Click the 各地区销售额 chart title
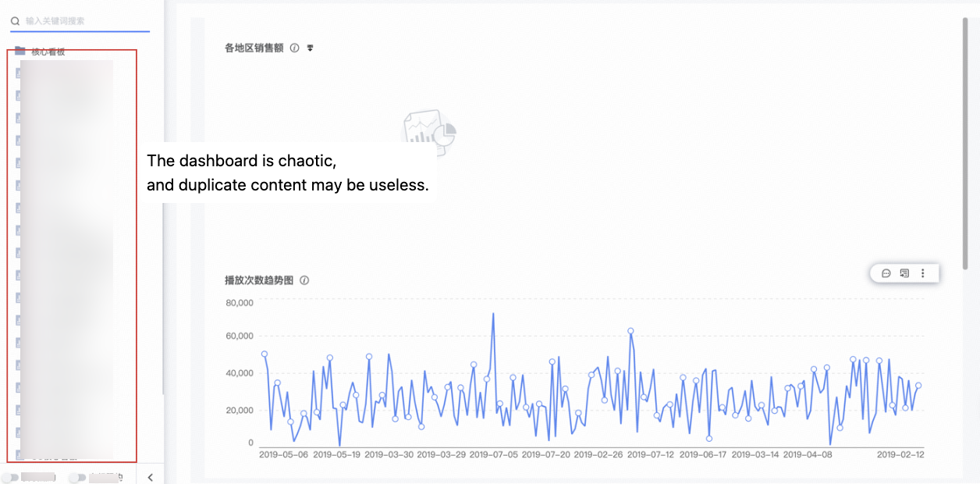Screen dimensions: 980x484 coord(254,48)
